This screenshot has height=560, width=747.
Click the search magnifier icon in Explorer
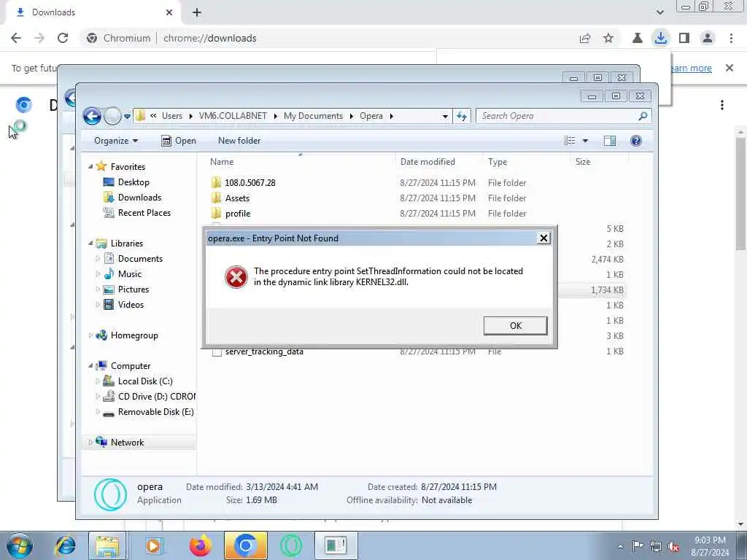(643, 116)
